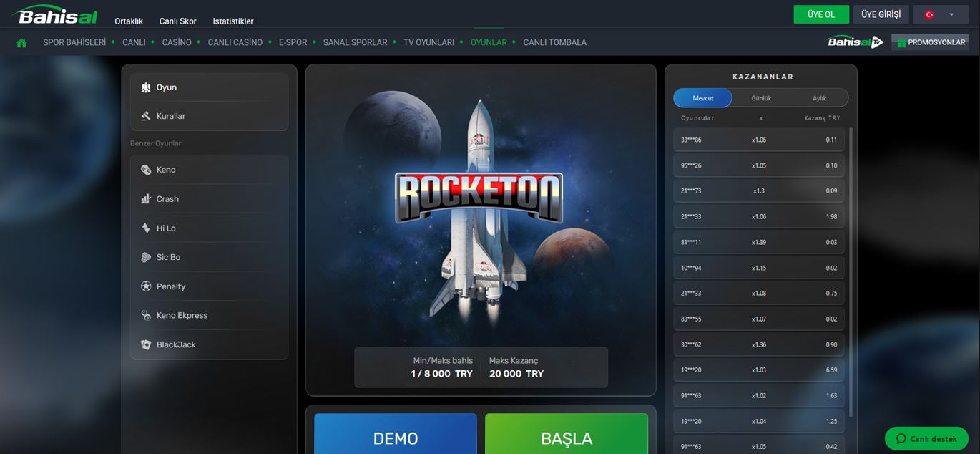Click the Bahisal logo
This screenshot has height=454, width=980.
click(x=54, y=14)
